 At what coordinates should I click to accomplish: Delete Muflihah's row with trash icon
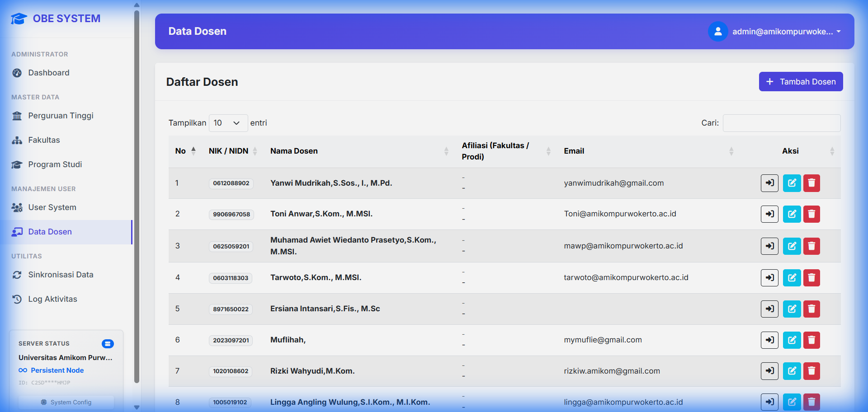tap(811, 340)
